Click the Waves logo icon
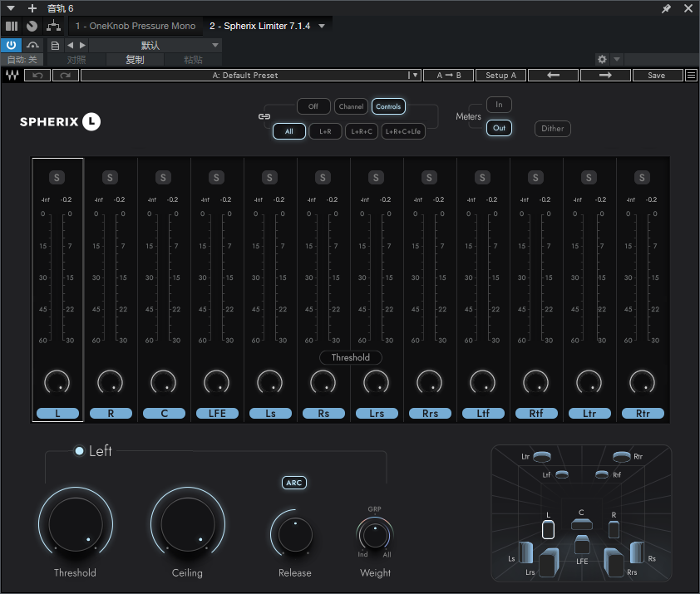 (12, 76)
